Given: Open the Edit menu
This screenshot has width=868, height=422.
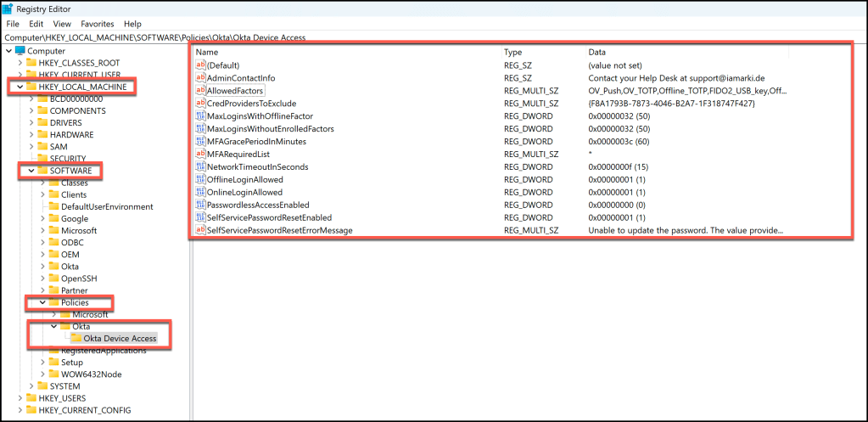Looking at the screenshot, I should pos(36,25).
